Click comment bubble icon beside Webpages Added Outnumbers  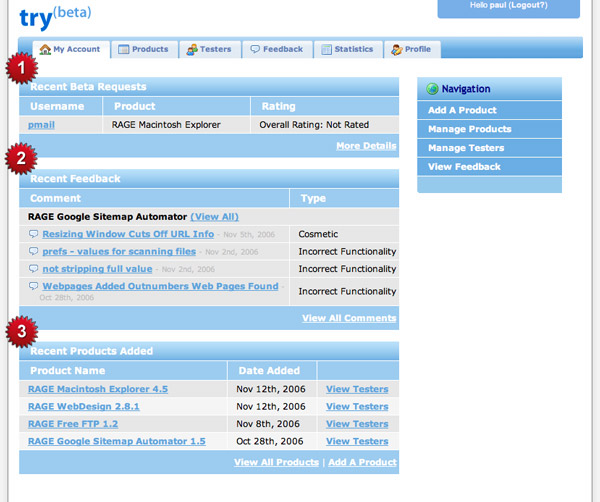pos(34,285)
